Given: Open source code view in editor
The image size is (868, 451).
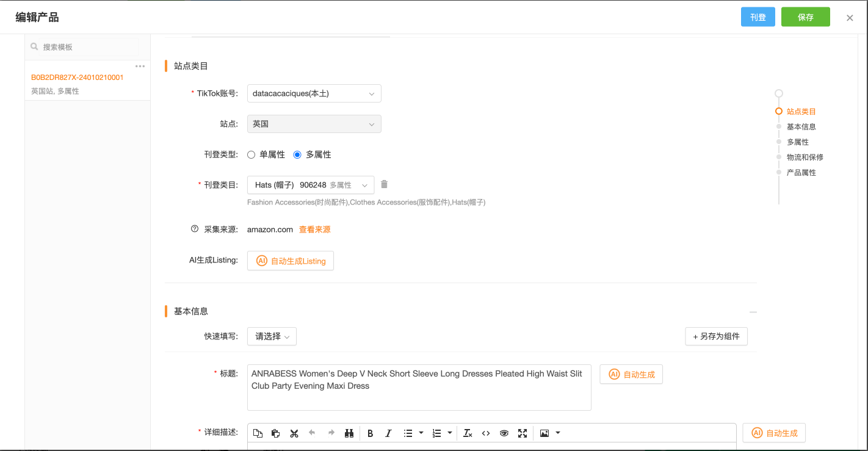Looking at the screenshot, I should pyautogui.click(x=486, y=433).
